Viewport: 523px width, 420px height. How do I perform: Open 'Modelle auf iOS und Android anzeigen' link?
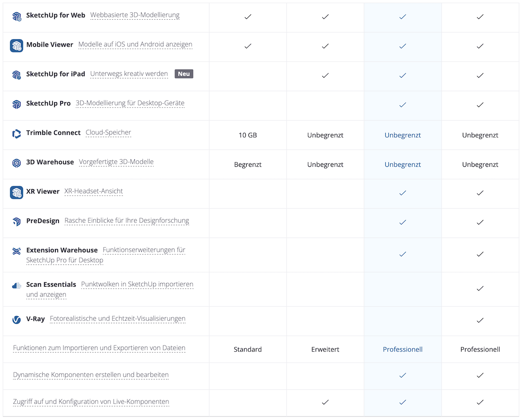(135, 44)
